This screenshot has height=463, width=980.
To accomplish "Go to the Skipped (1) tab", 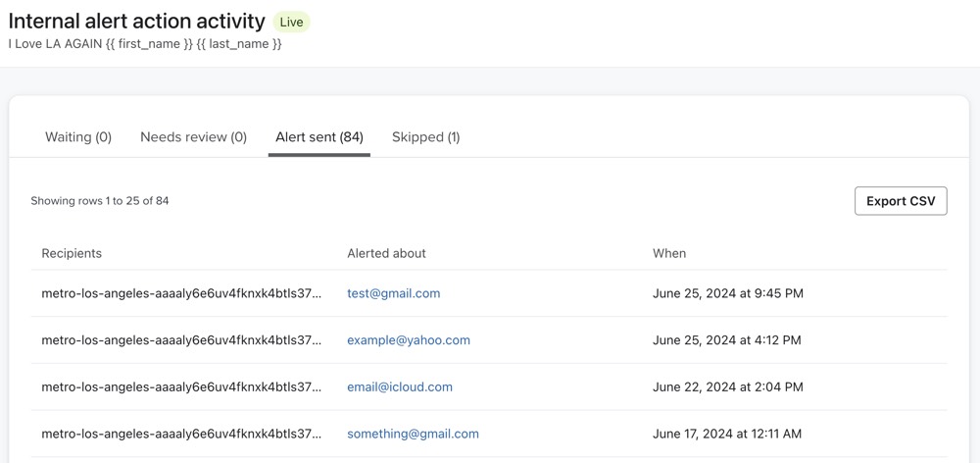I will click(x=425, y=137).
